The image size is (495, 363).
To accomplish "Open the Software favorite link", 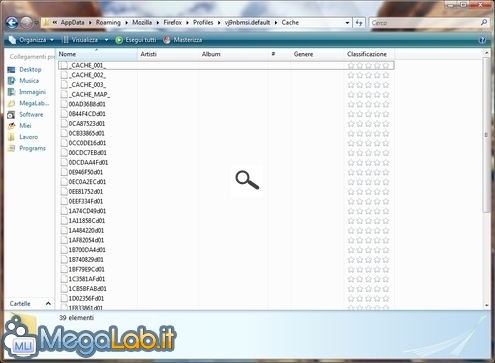I will (x=26, y=114).
